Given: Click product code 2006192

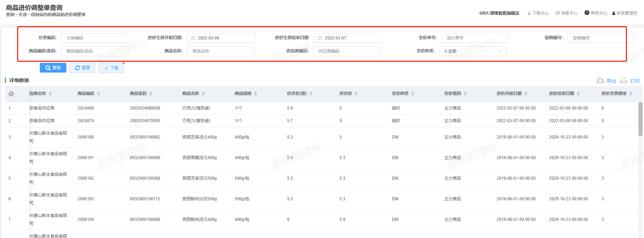Looking at the screenshot, I should (x=86, y=178).
